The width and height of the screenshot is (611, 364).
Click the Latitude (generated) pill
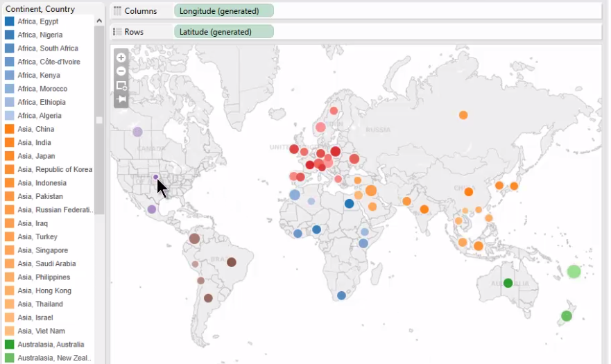click(x=223, y=32)
